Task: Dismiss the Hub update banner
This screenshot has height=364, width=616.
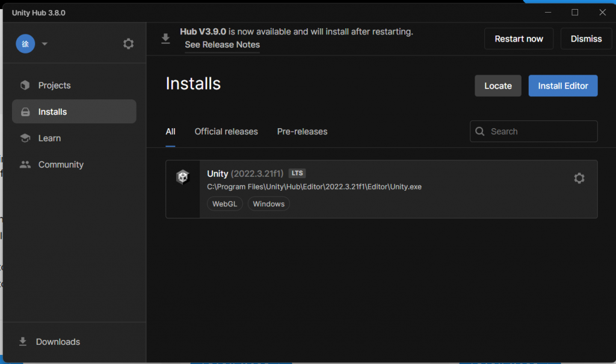Action: (x=586, y=39)
